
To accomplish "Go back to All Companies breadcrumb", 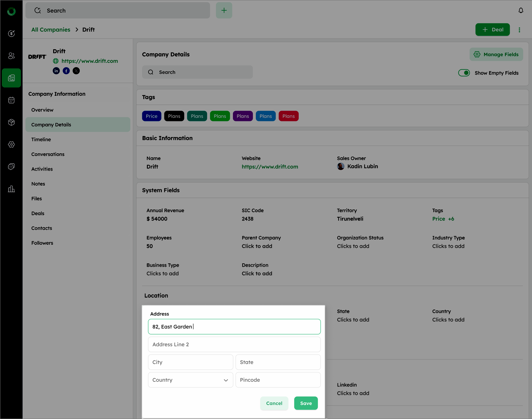I will [51, 30].
